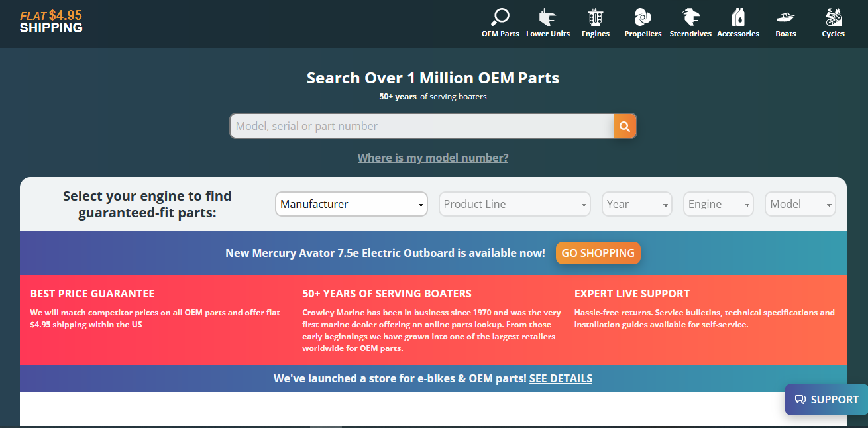This screenshot has height=428, width=868.
Task: Open the Engine dropdown
Action: click(718, 204)
